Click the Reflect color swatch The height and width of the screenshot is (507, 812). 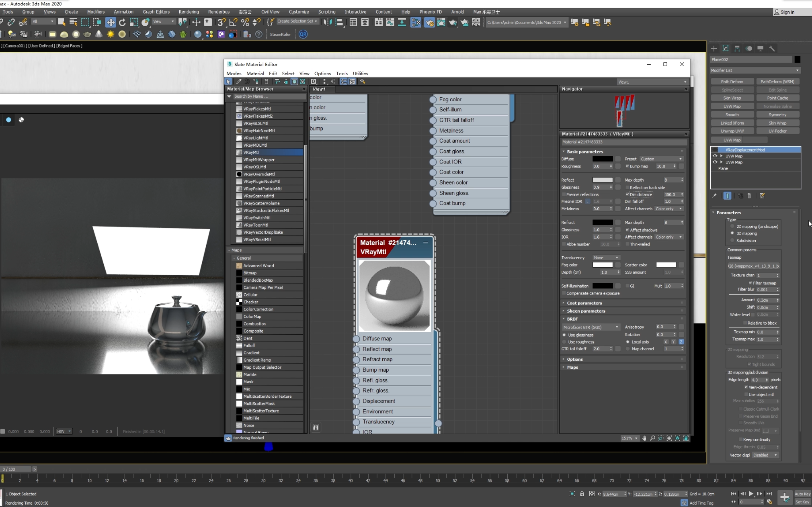tap(603, 180)
